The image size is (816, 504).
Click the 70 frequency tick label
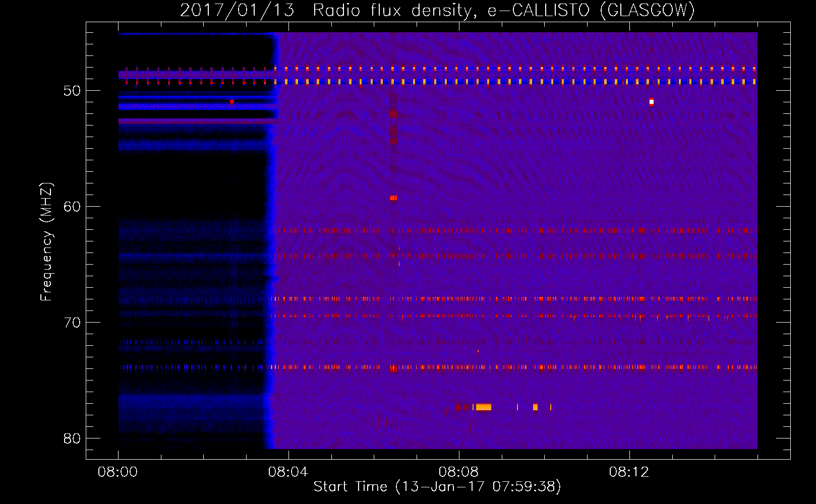tap(72, 323)
